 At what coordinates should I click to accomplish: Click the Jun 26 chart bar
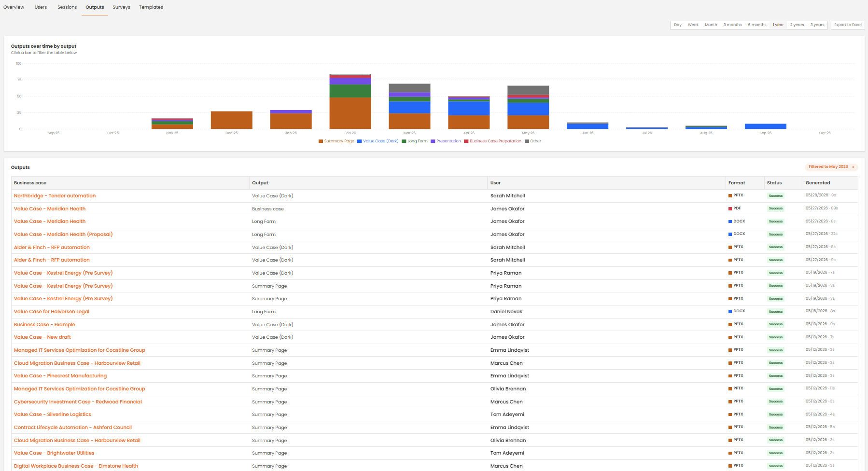click(x=588, y=125)
